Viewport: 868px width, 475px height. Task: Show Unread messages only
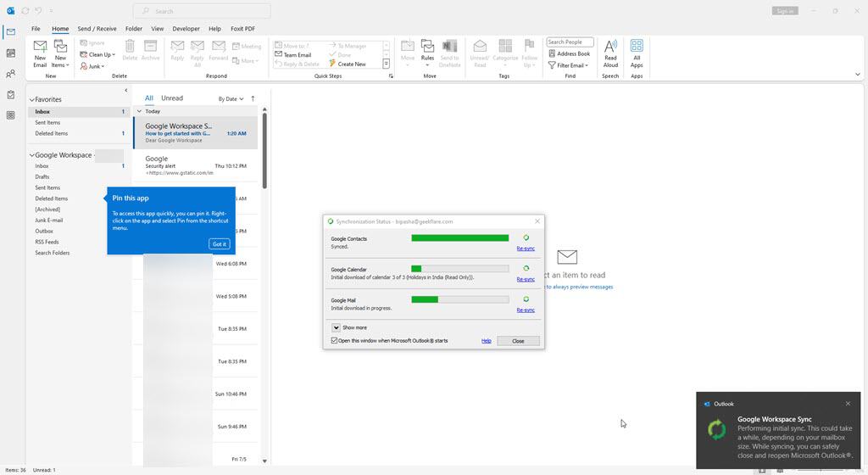tap(171, 98)
